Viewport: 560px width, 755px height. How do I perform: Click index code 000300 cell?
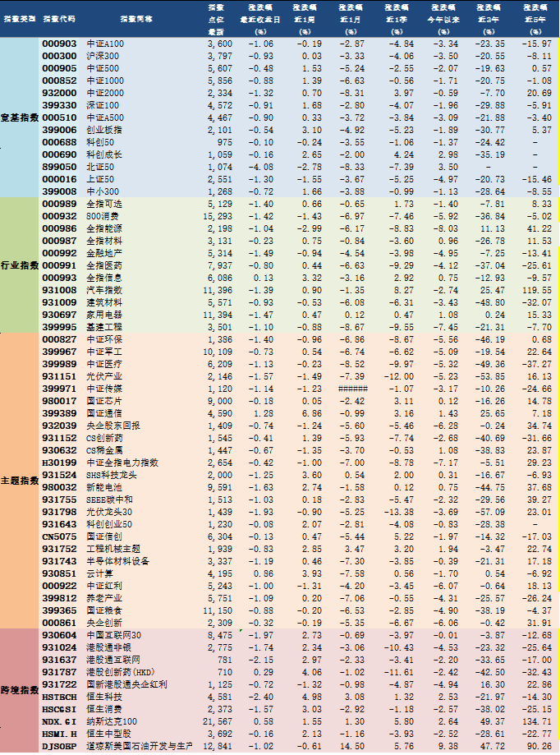(59, 56)
